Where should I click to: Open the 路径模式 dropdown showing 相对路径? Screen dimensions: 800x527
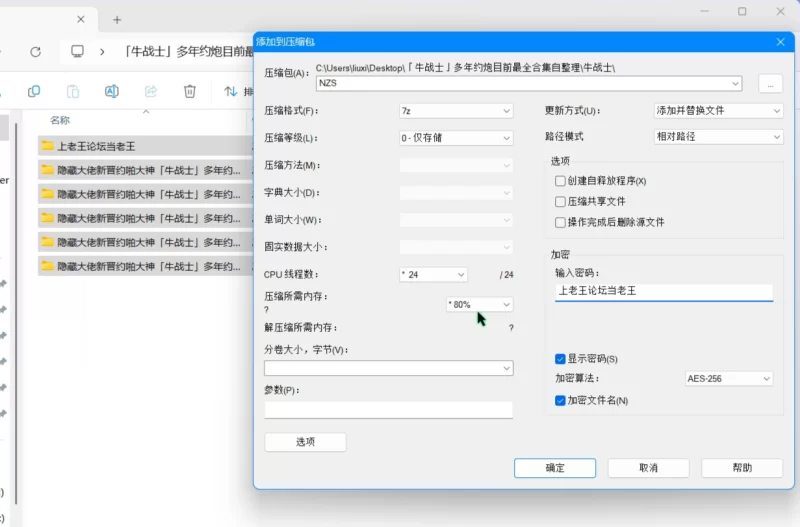pos(718,137)
